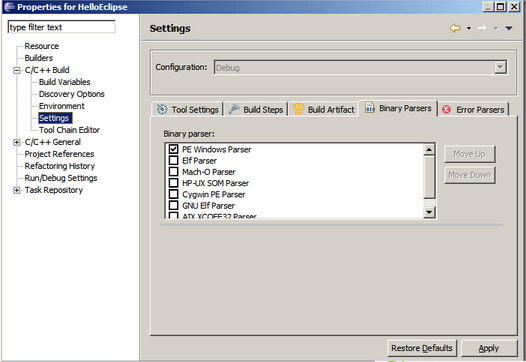Collapse the C/C++ Build tree node

(16, 70)
